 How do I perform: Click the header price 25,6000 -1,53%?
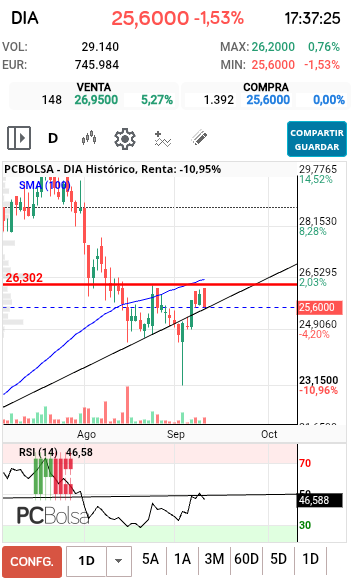[178, 18]
